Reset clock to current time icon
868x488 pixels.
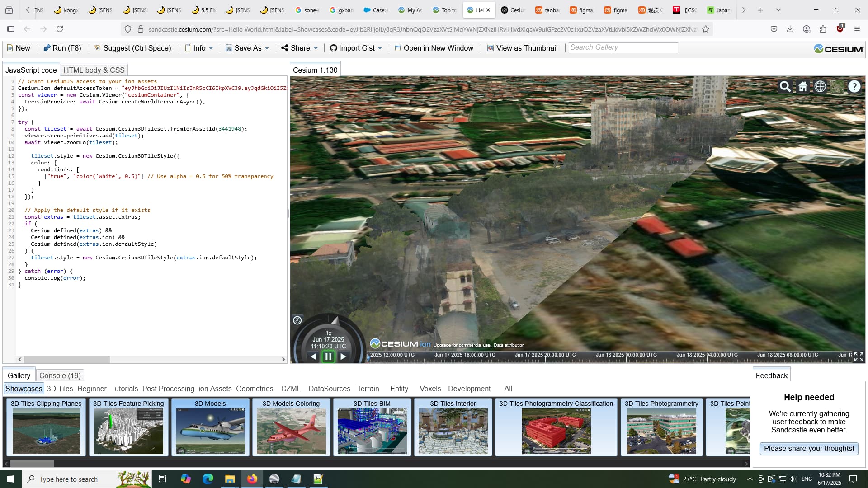coord(297,320)
